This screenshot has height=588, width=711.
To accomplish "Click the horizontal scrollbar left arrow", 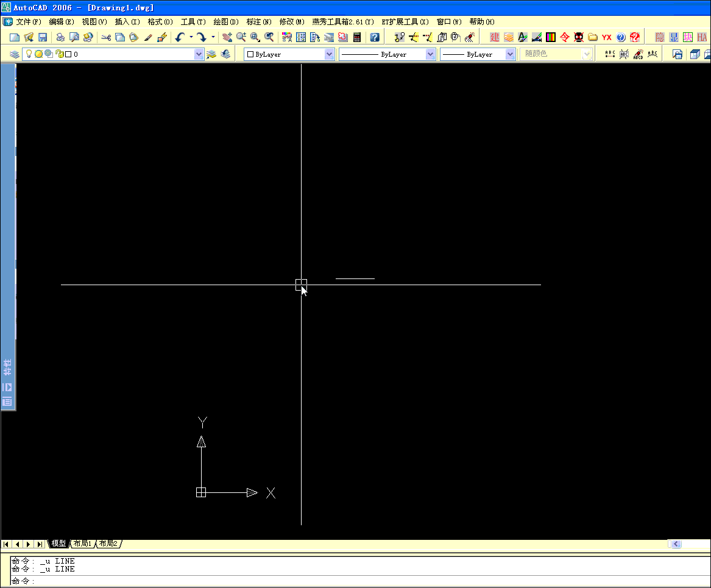I will (x=676, y=544).
